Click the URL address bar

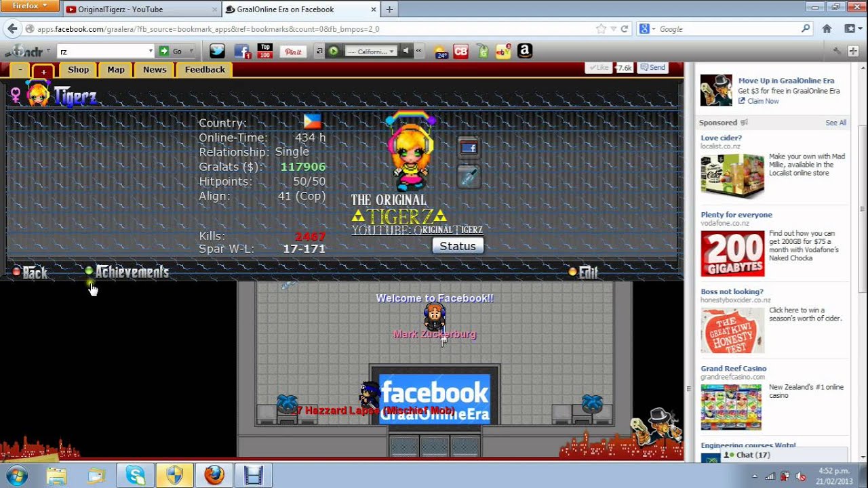309,29
